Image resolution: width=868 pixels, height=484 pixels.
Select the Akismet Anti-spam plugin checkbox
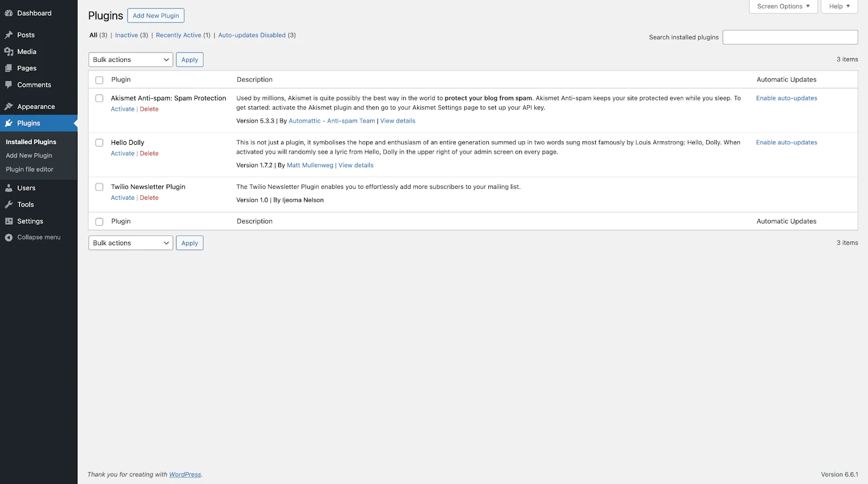99,98
